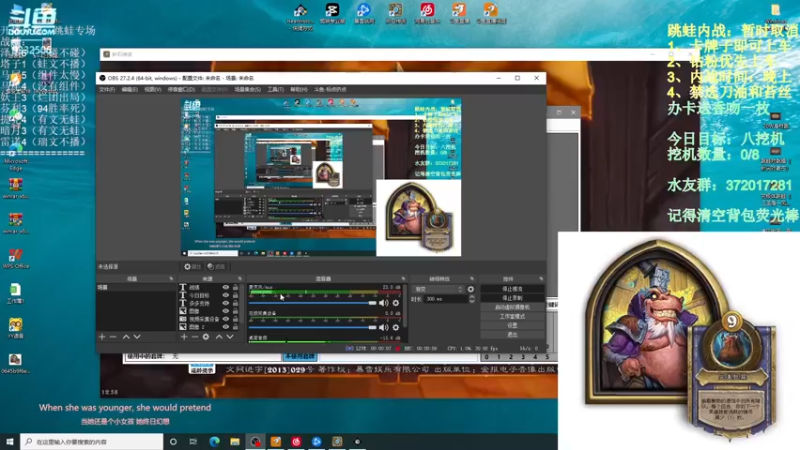Open the 视图(V) menu
The height and width of the screenshot is (450, 800).
[x=153, y=89]
